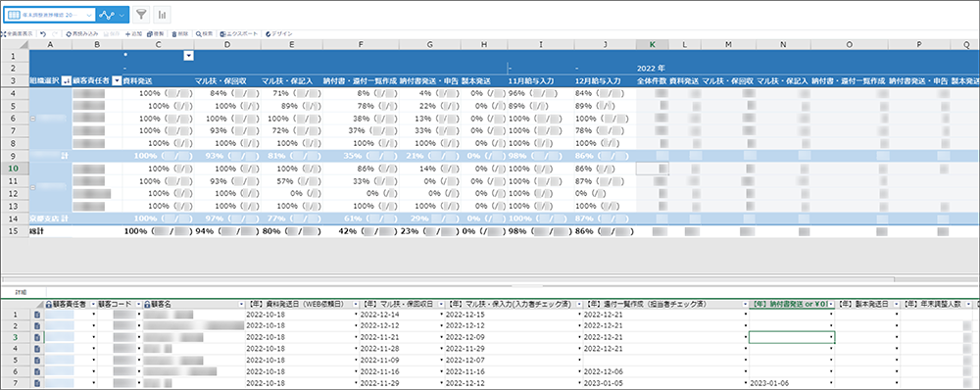The image size is (980, 390).
Task: Select the 詳細 tab
Action: coord(22,292)
